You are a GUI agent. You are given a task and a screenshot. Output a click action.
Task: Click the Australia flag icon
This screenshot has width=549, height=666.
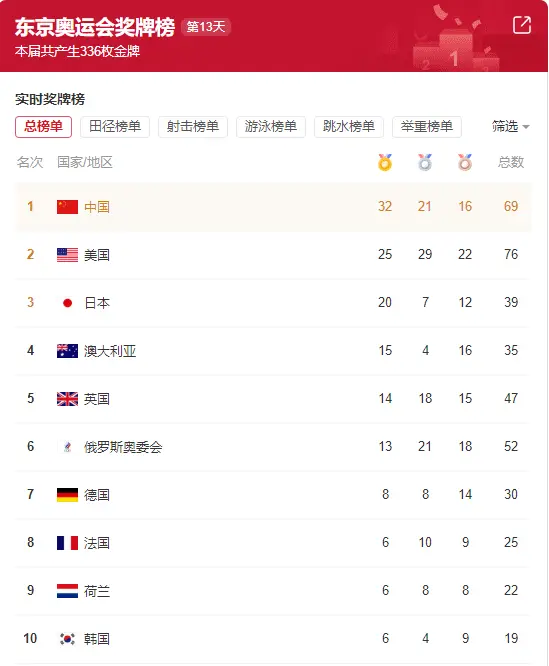[x=68, y=351]
